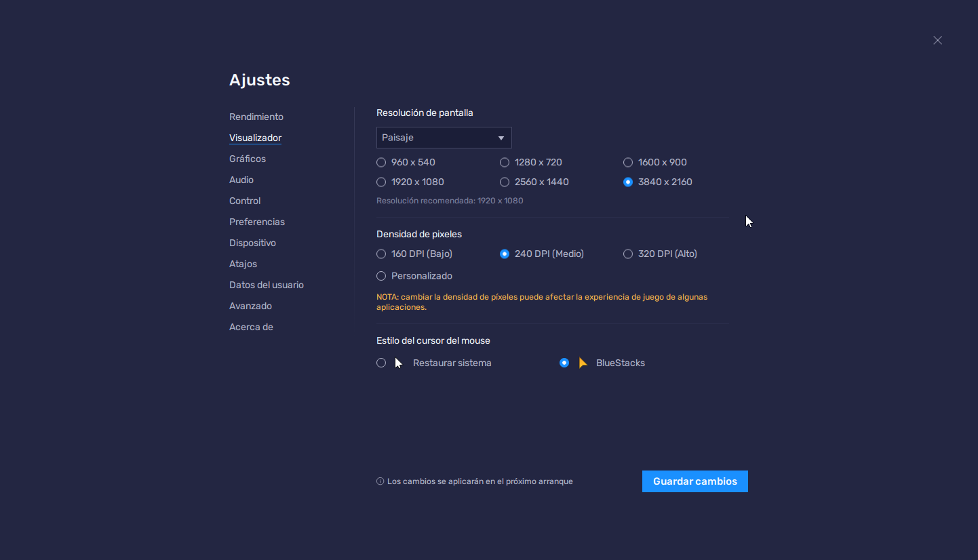Open the Paisaje orientation dropdown

click(x=444, y=138)
